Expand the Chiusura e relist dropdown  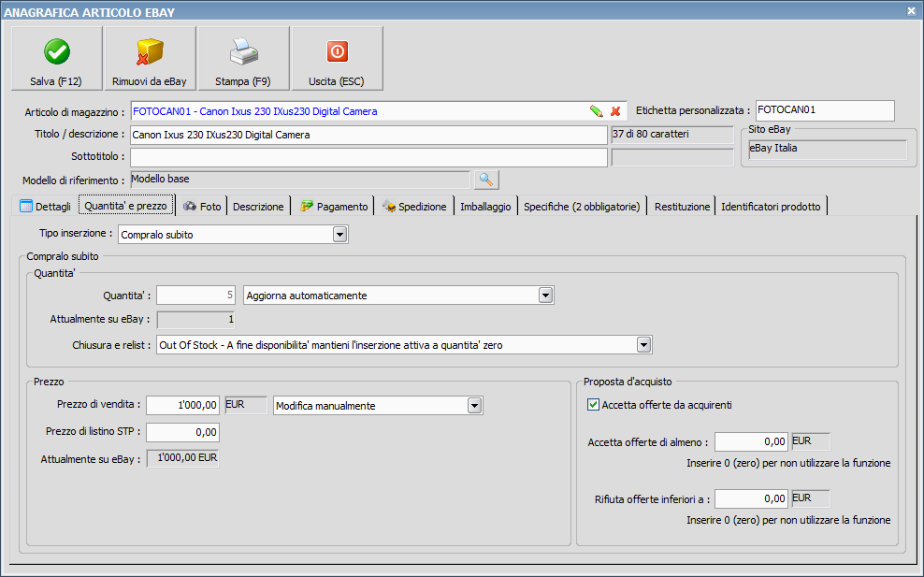(643, 345)
